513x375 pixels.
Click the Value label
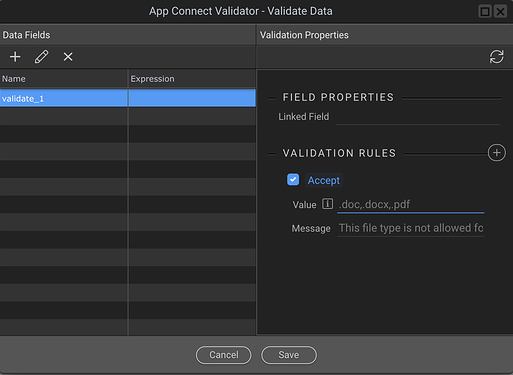(304, 205)
